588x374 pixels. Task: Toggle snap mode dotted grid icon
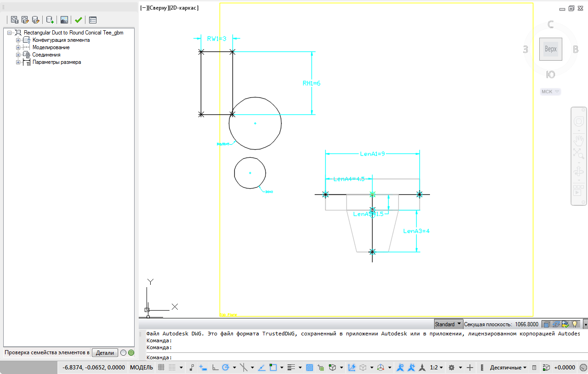172,368
